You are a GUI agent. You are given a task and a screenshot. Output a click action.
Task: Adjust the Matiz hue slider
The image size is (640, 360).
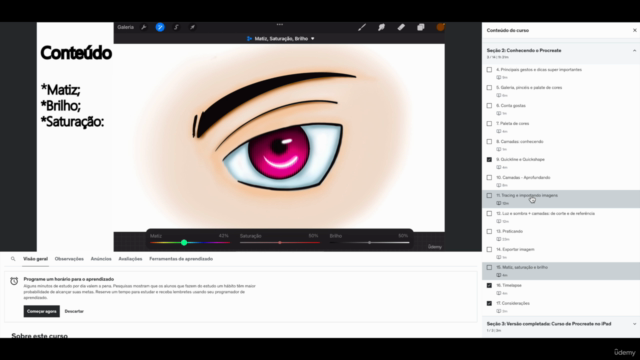(x=190, y=242)
